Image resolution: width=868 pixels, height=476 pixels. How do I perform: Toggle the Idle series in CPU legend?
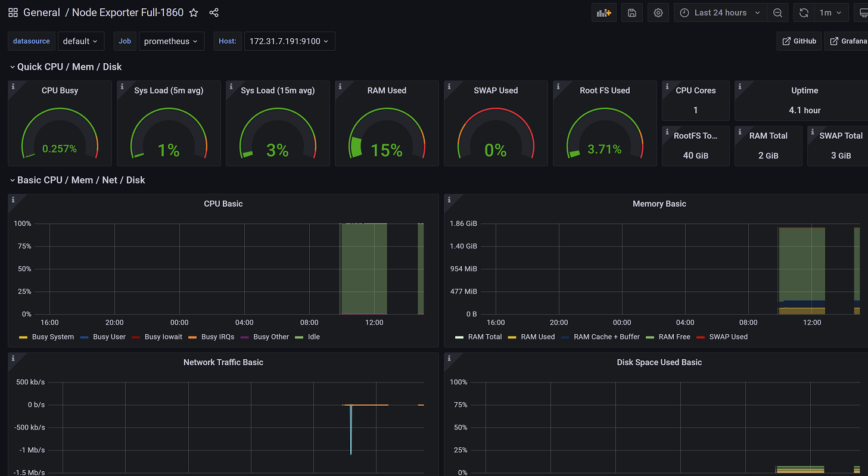point(313,337)
